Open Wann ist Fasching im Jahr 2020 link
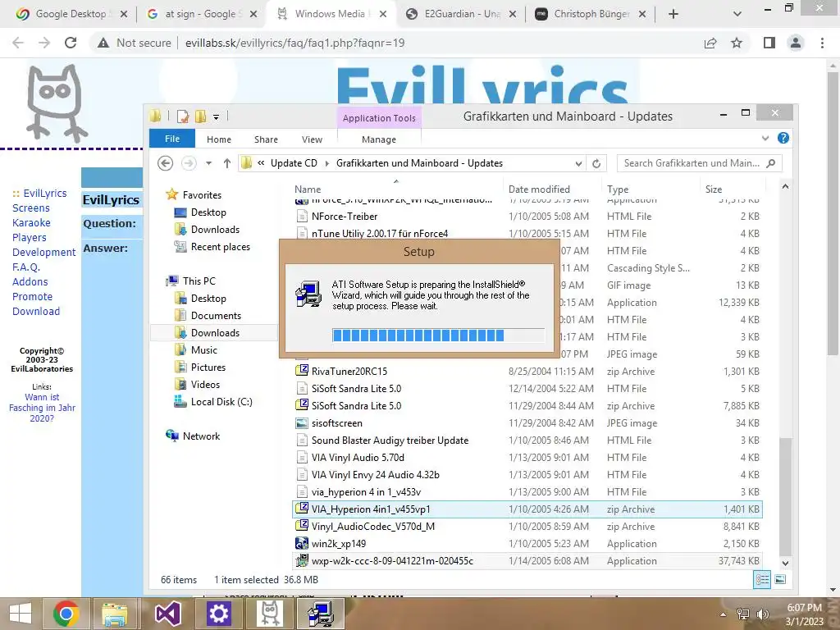This screenshot has height=630, width=840. coord(42,408)
